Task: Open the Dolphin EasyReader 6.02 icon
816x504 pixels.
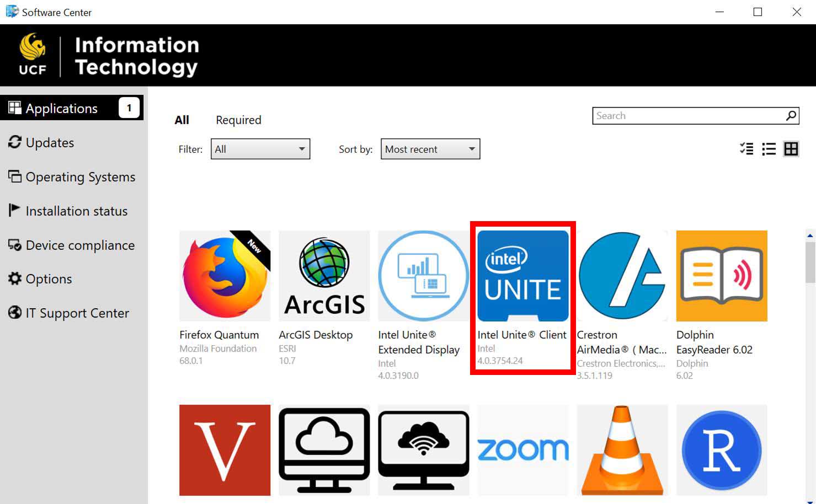Action: pyautogui.click(x=722, y=276)
